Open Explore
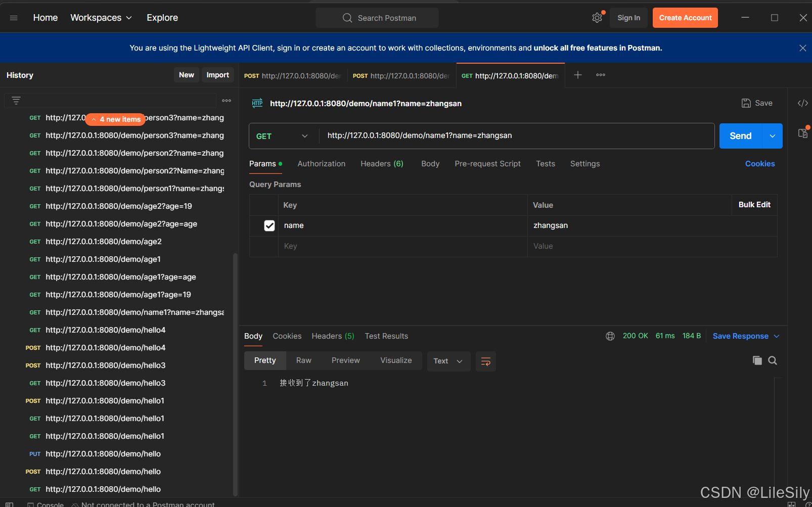The width and height of the screenshot is (812, 507). pyautogui.click(x=162, y=18)
